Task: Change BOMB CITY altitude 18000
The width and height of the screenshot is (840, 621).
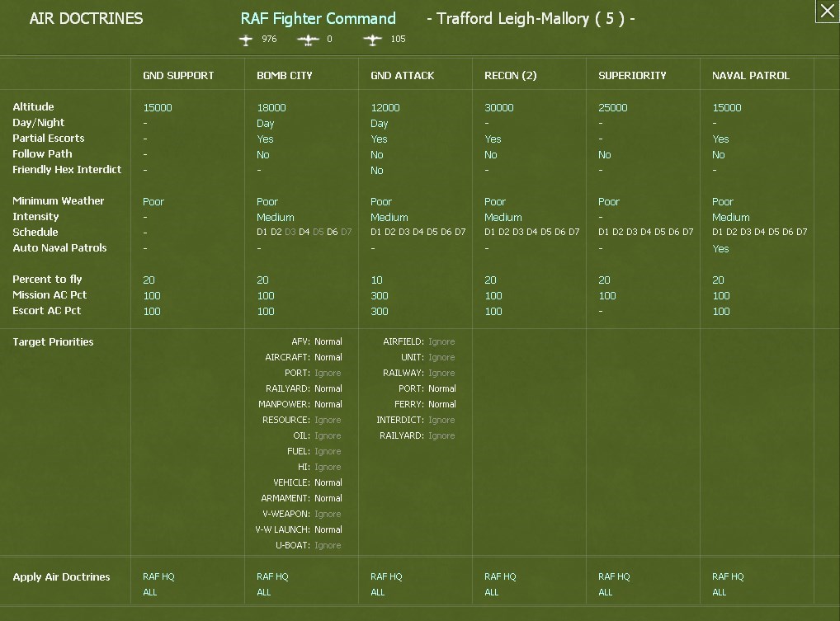Action: click(271, 107)
